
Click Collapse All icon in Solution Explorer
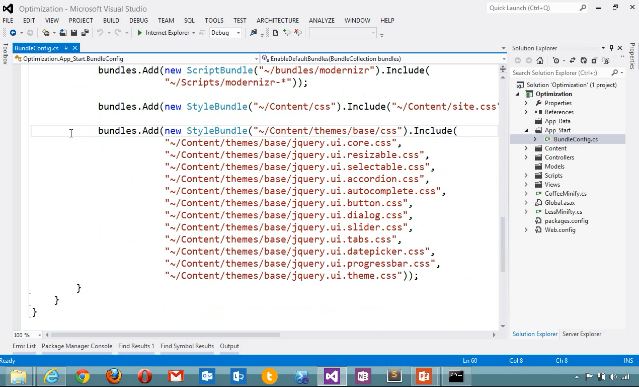coord(594,60)
